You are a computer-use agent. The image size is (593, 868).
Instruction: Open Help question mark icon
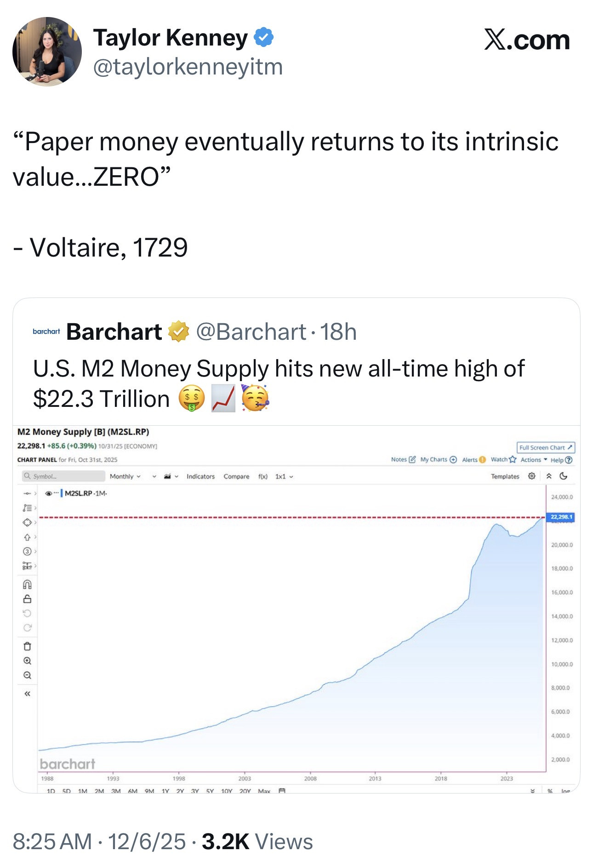(x=569, y=460)
